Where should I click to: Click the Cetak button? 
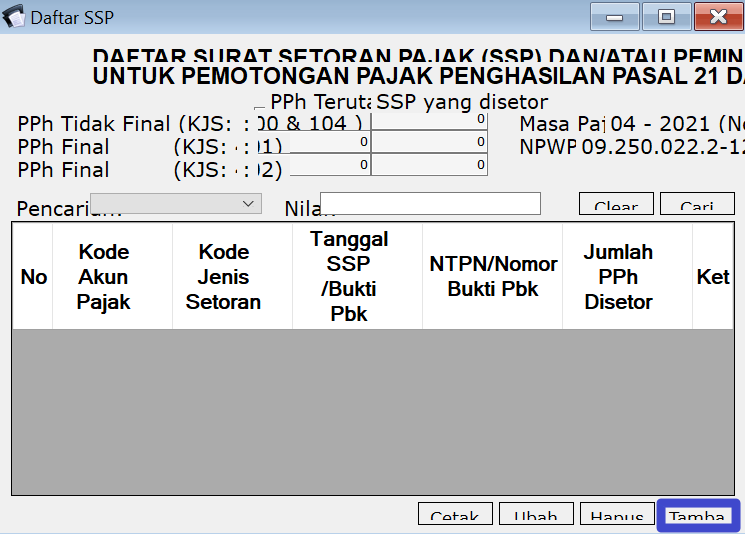pyautogui.click(x=455, y=515)
